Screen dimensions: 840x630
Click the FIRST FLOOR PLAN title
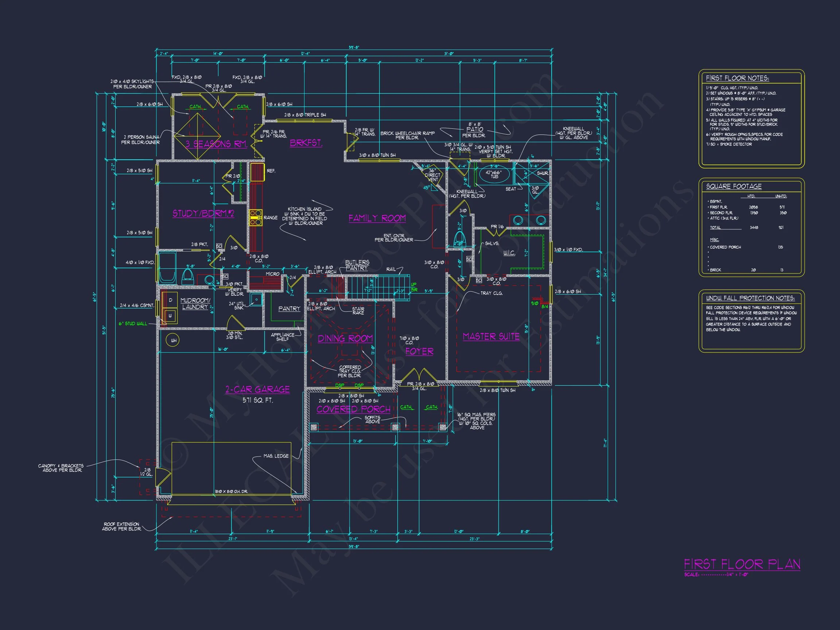pyautogui.click(x=742, y=564)
